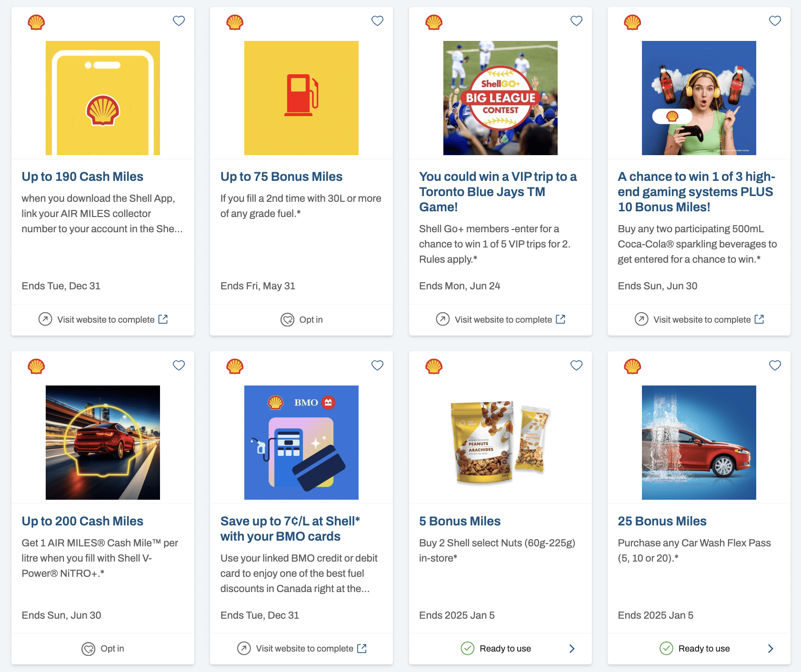801x672 pixels.
Task: Visit website to complete Coca-Cola gaming contest
Action: pyautogui.click(x=701, y=320)
